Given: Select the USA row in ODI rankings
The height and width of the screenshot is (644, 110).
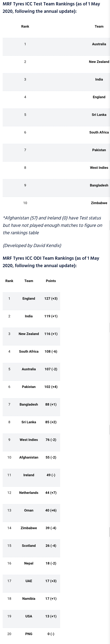Looking at the screenshot, I should 31,616.
